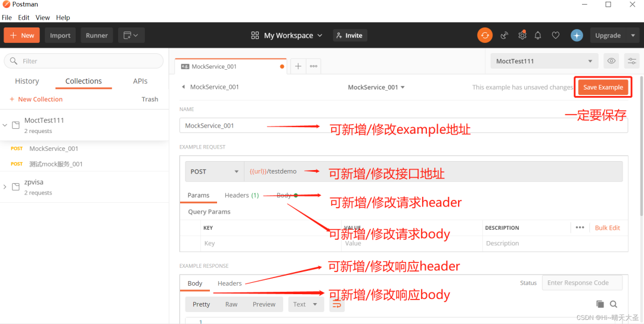Screen dimensions: 644x324
Task: Open the MoctTest111 environment selector
Action: tap(544, 61)
